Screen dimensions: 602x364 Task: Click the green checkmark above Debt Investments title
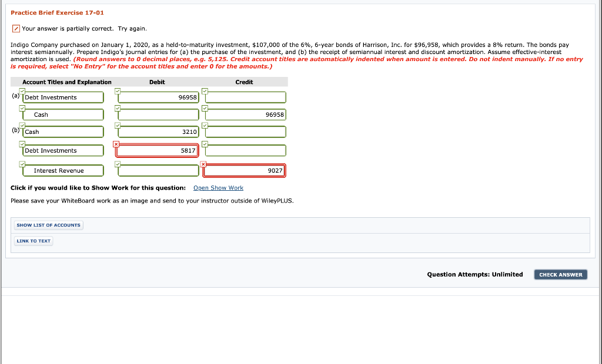22,91
